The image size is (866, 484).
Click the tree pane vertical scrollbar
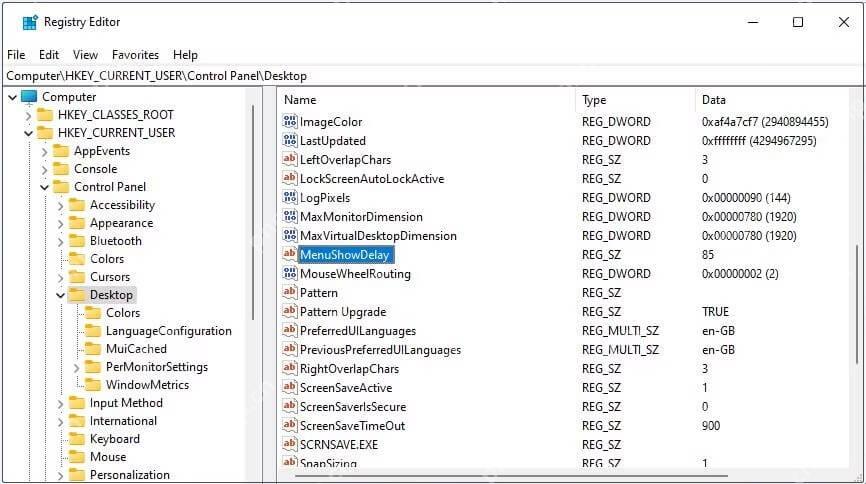253,213
